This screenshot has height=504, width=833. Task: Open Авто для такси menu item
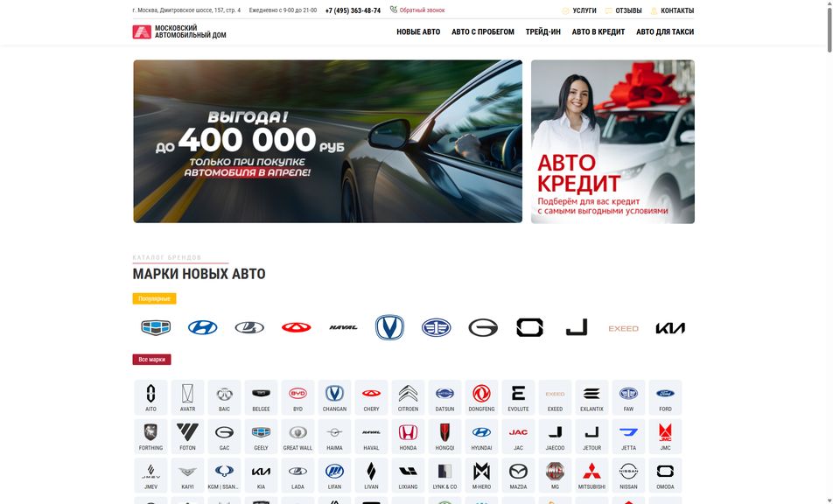(x=665, y=31)
